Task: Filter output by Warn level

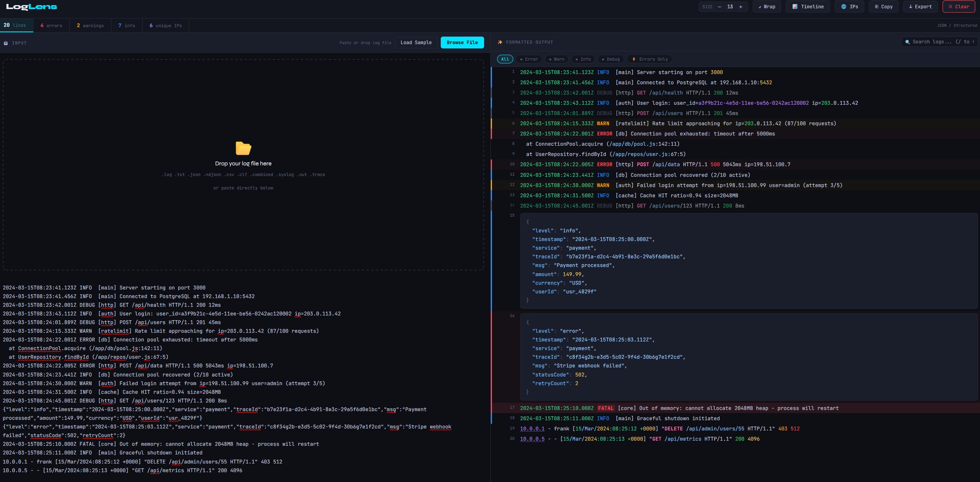Action: [x=556, y=59]
